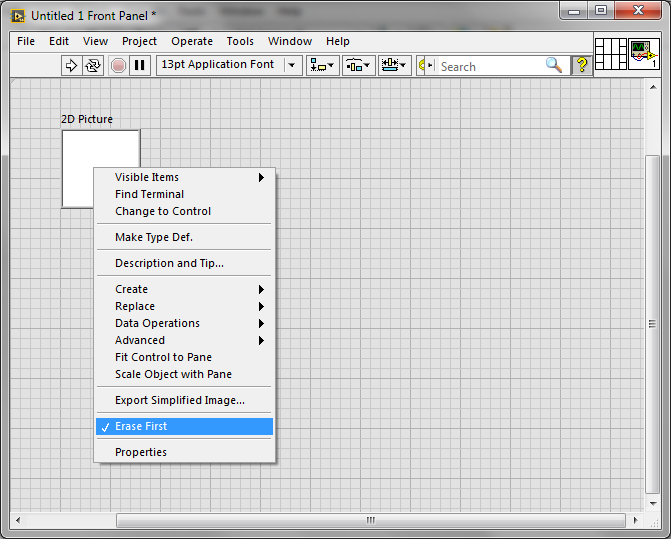Click the LabVIEW title bar icon
671x539 pixels.
pos(18,16)
